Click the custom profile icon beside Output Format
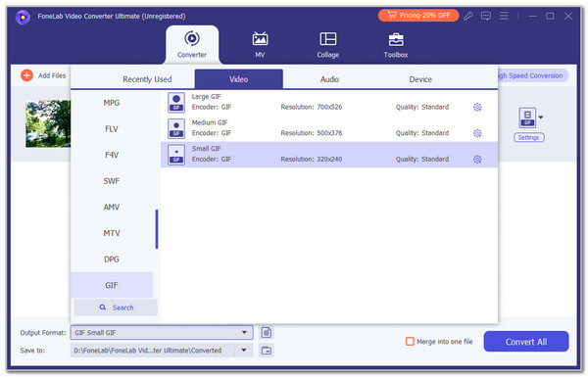This screenshot has height=377, width=588. tap(267, 333)
